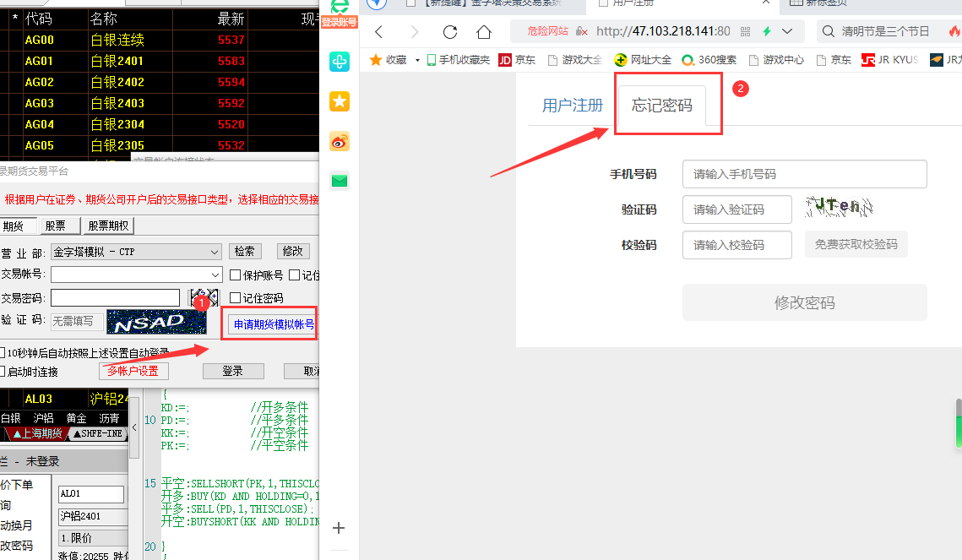Click the 登录账号 browser login badge
962x560 pixels.
(340, 22)
